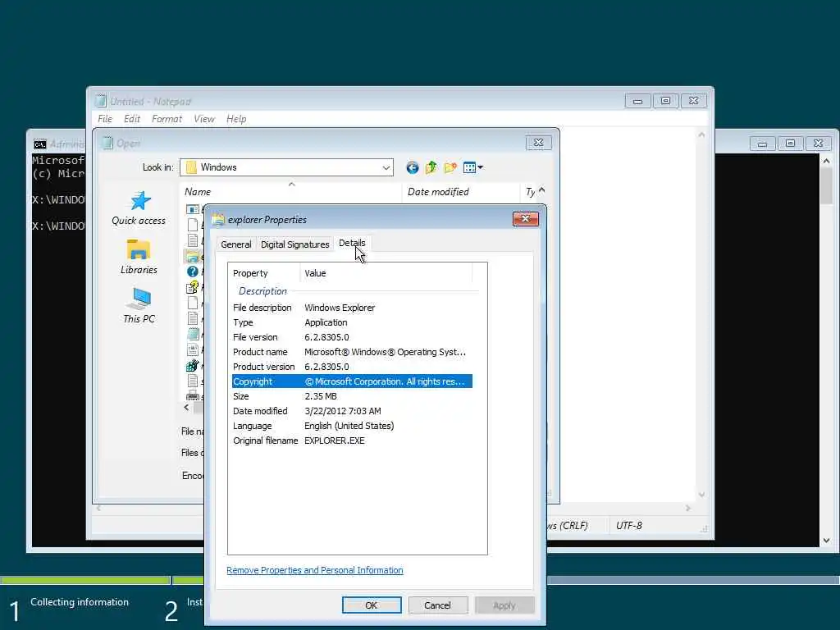Maximize the Notepad window
The width and height of the screenshot is (840, 630).
(665, 101)
